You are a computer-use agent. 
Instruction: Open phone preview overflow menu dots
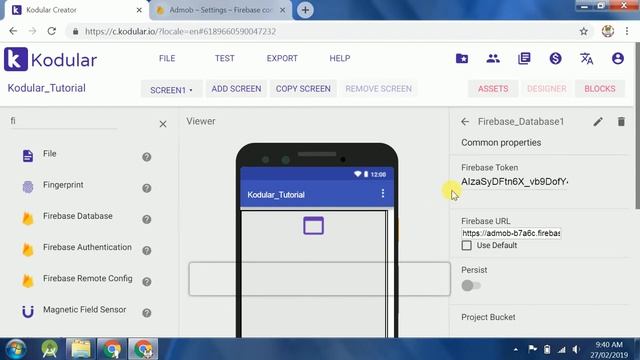click(382, 193)
